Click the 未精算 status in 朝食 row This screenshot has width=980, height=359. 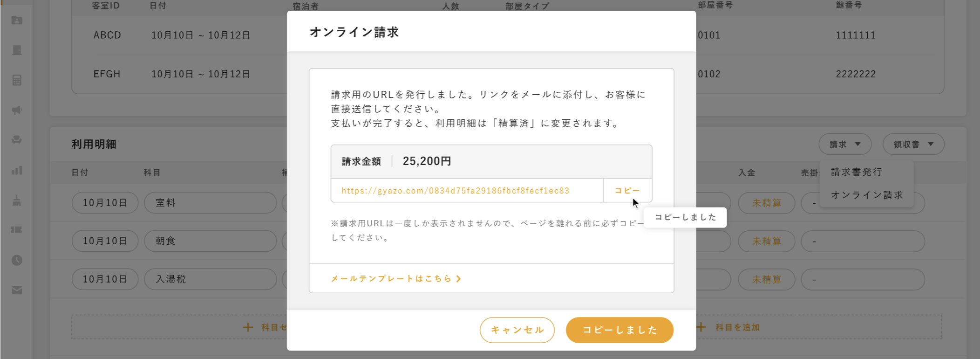(x=767, y=242)
